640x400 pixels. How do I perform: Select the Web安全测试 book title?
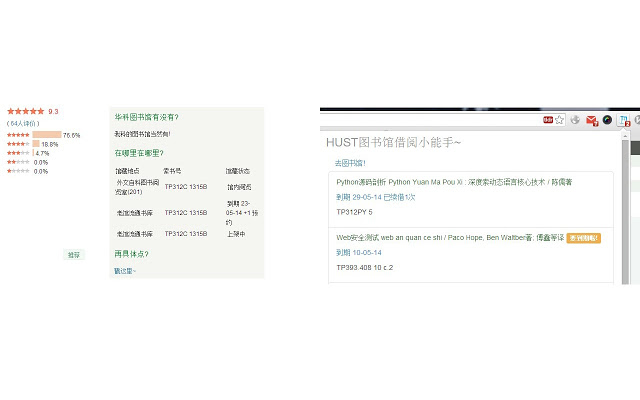(x=450, y=238)
